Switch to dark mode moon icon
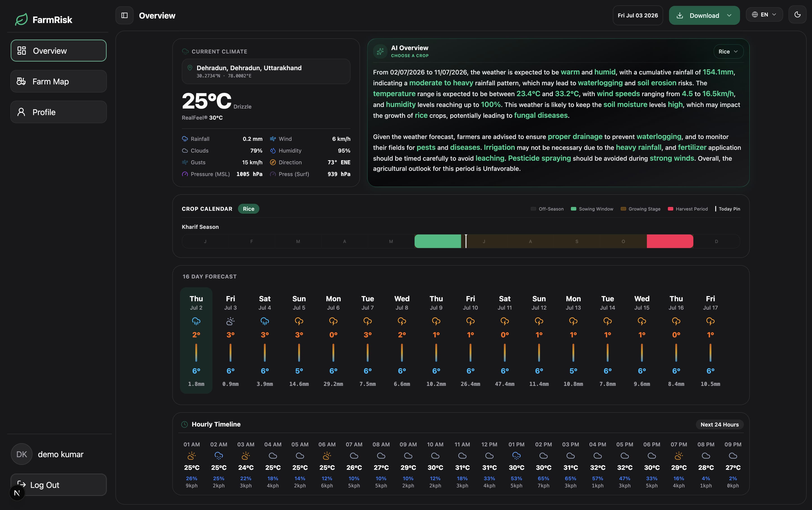This screenshot has width=812, height=510. (x=797, y=14)
